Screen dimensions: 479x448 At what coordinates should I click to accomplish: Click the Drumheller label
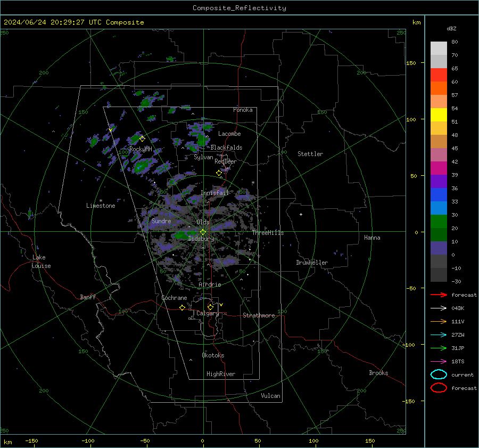(312, 263)
